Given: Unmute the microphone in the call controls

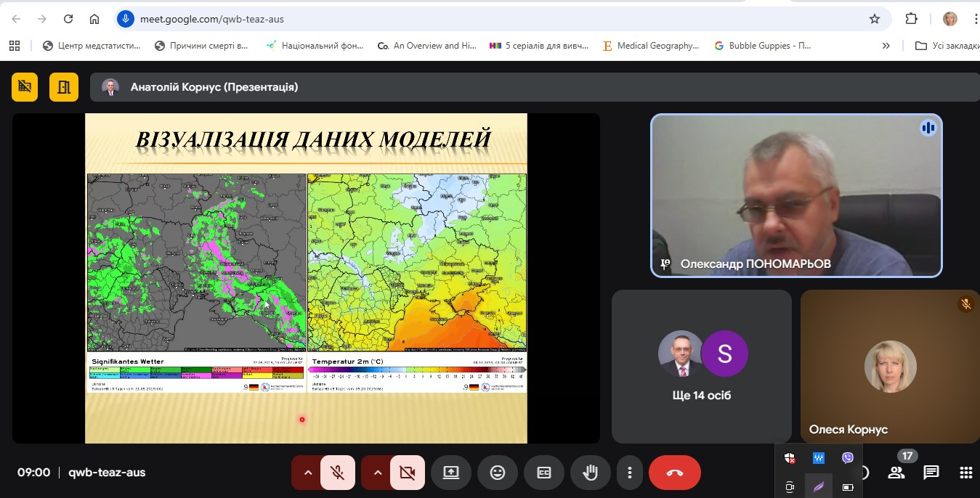Looking at the screenshot, I should [338, 473].
